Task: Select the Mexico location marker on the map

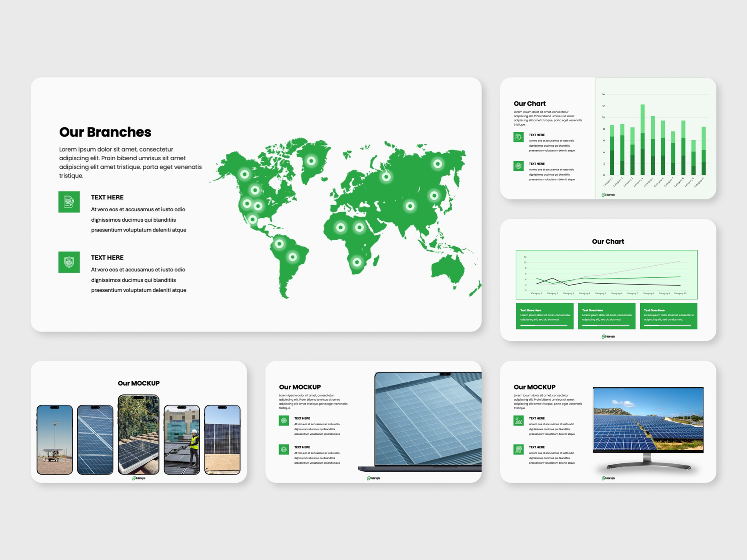Action: pos(253,219)
